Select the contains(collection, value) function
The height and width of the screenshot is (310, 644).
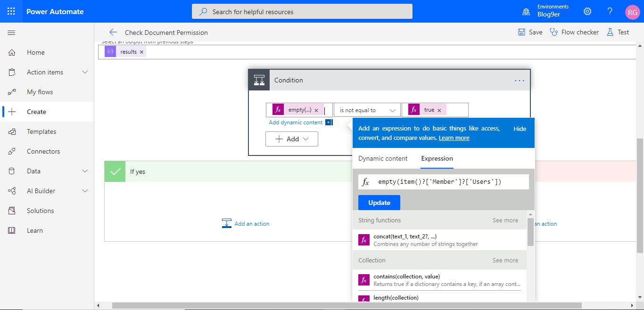pos(439,280)
